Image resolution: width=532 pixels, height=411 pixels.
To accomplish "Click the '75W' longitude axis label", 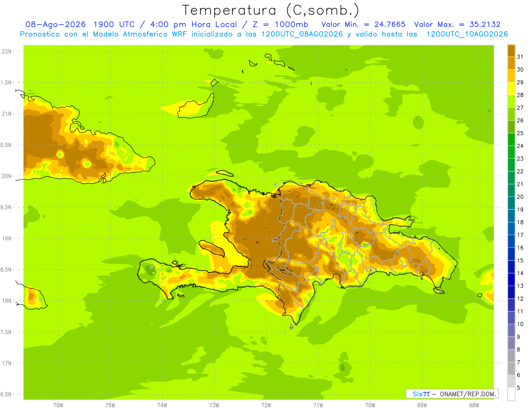I will point(110,405).
